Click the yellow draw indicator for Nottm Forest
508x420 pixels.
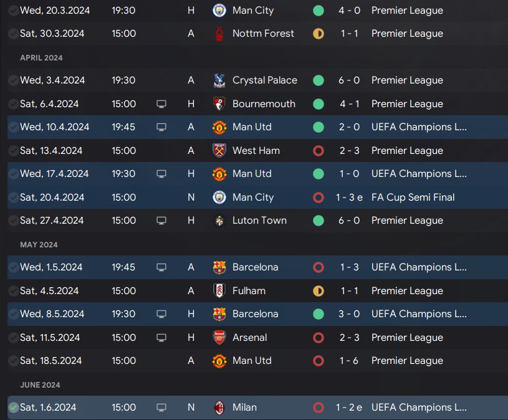click(x=319, y=34)
